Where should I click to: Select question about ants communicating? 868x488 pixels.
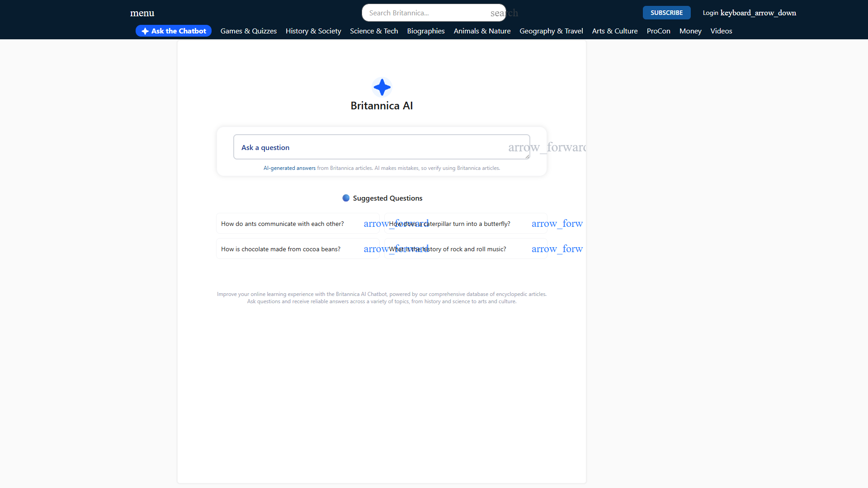tap(297, 224)
